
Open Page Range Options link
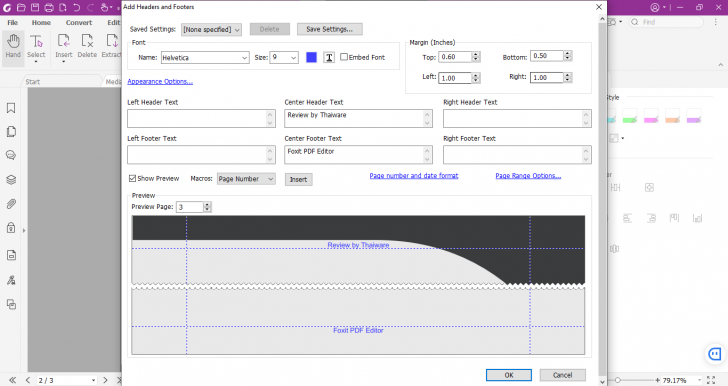click(528, 176)
